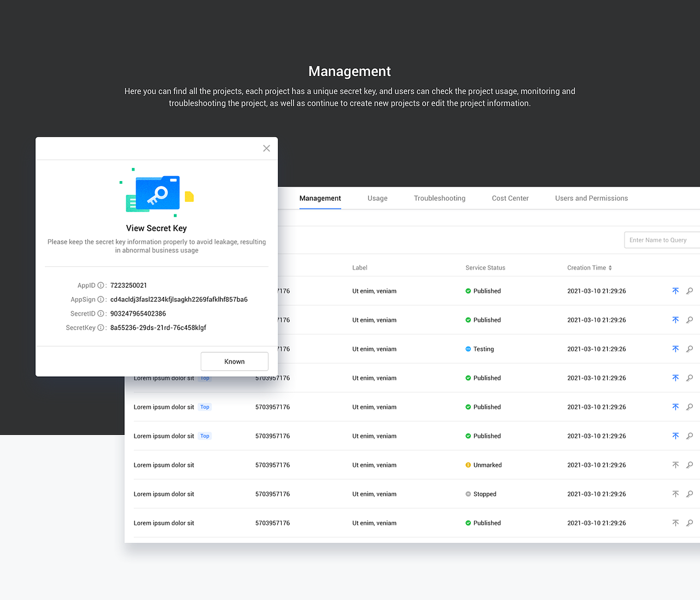The image size is (700, 600).
Task: Click the AppID value 7223250021
Action: click(129, 286)
